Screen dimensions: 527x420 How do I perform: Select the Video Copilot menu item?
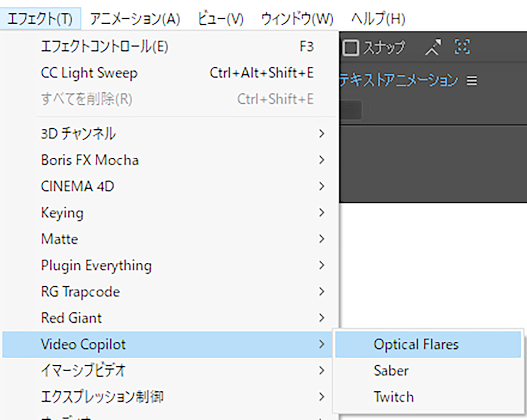pos(167,344)
